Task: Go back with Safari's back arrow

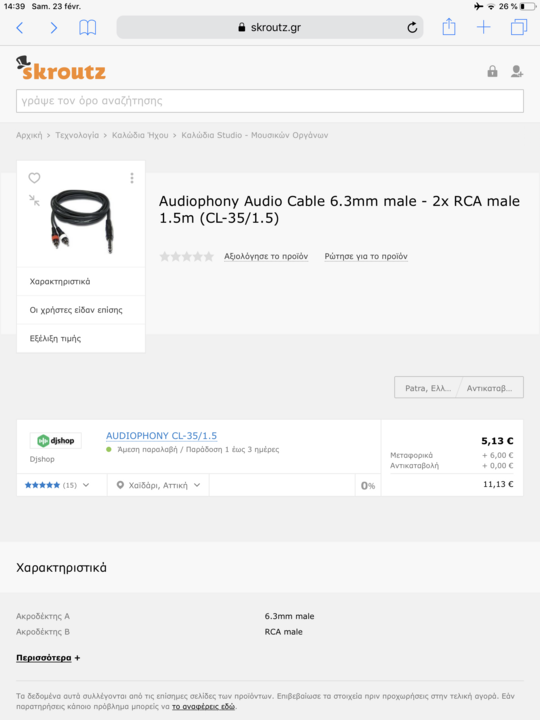Action: click(20, 28)
